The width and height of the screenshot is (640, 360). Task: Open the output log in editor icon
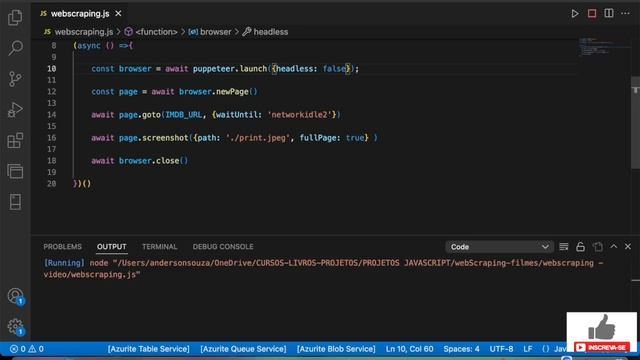[x=598, y=247]
